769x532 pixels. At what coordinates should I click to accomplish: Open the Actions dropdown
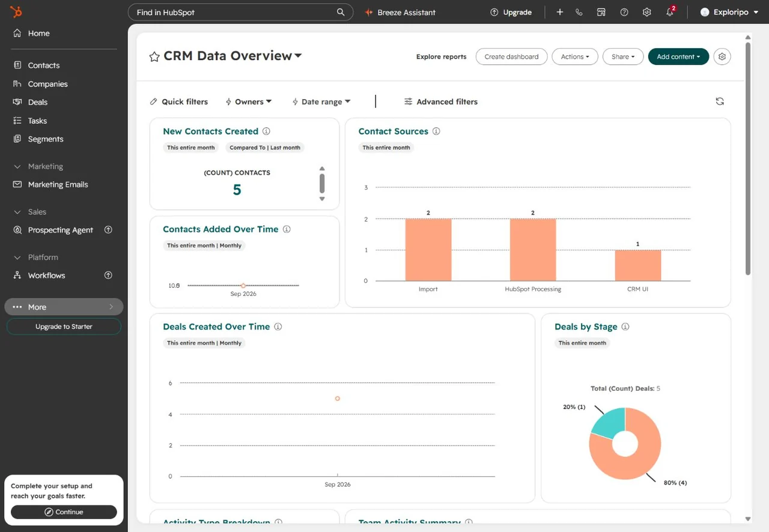click(x=575, y=56)
